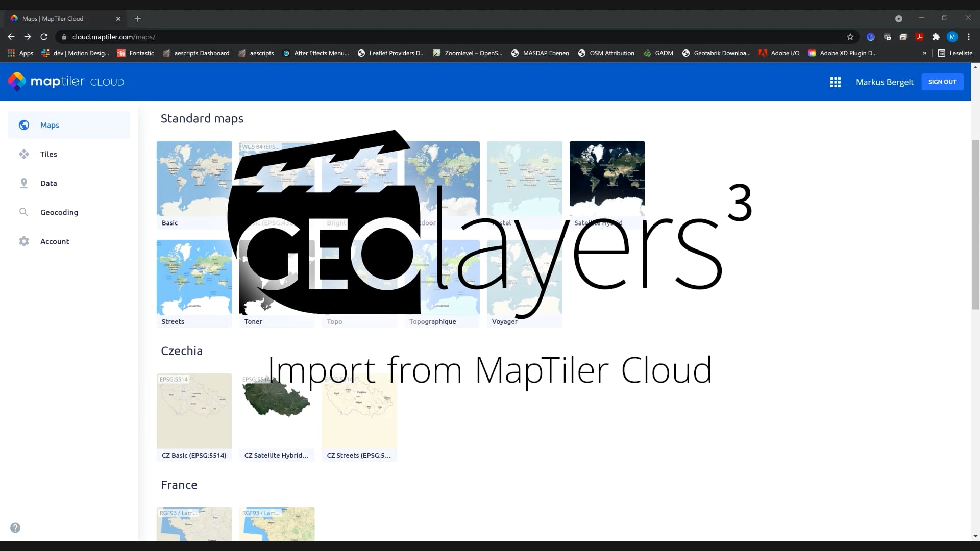The image size is (980, 551).
Task: Click the Maps icon in sidebar
Action: 23,124
